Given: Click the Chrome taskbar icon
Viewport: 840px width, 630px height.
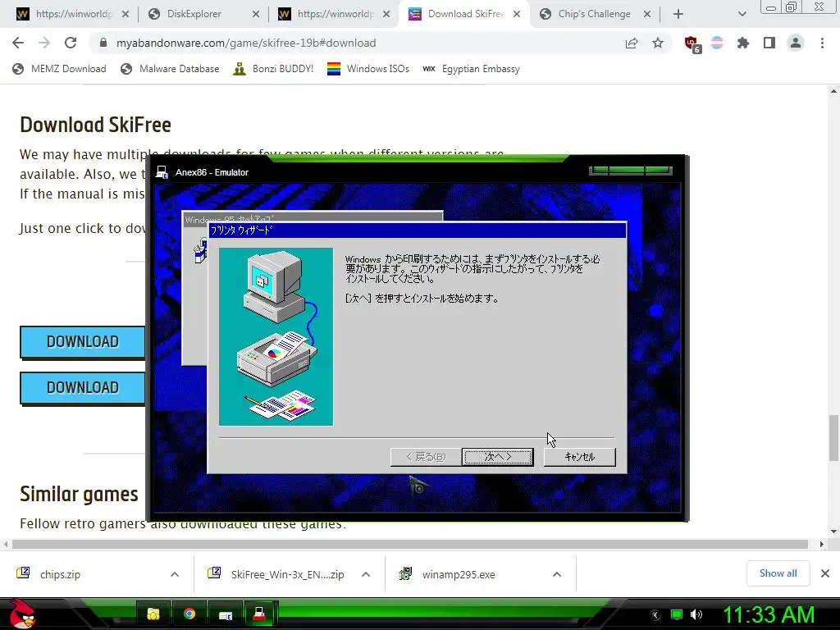Looking at the screenshot, I should [189, 614].
